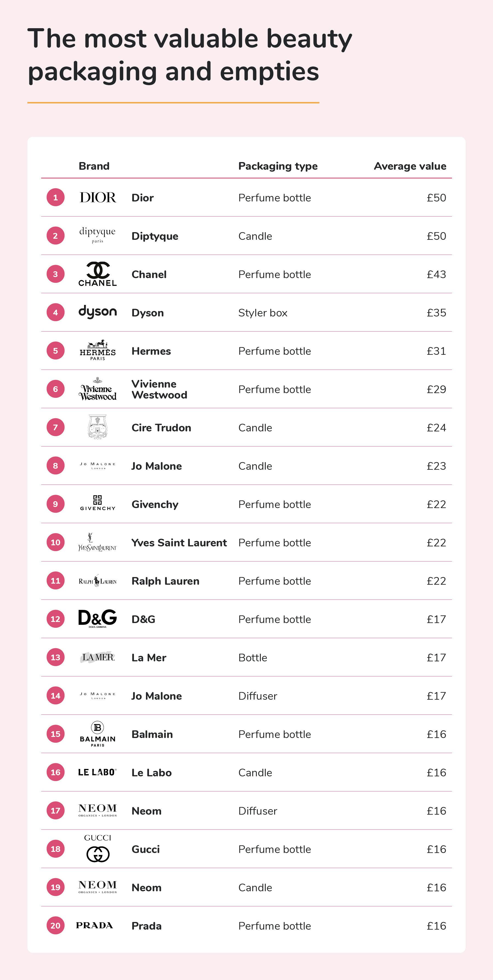Click the Yves Saint Laurent brand name
This screenshot has height=980, width=493.
(x=179, y=543)
